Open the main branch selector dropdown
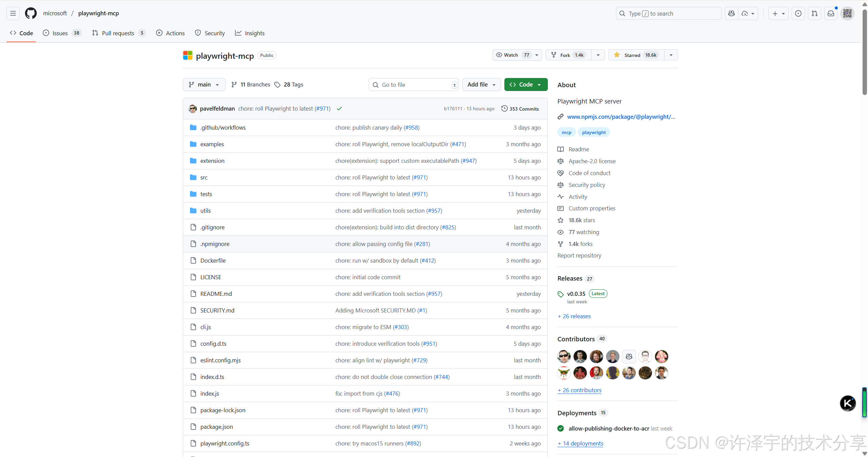868x457 pixels. pos(204,84)
